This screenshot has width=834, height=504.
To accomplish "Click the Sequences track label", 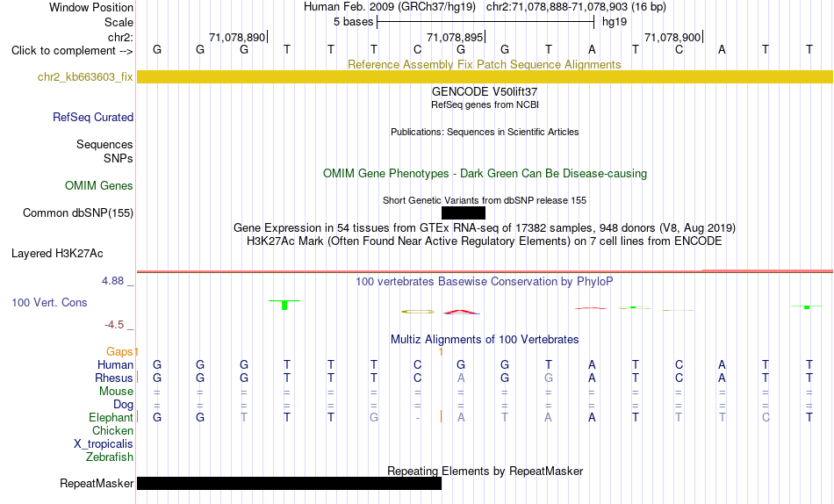I will point(104,144).
